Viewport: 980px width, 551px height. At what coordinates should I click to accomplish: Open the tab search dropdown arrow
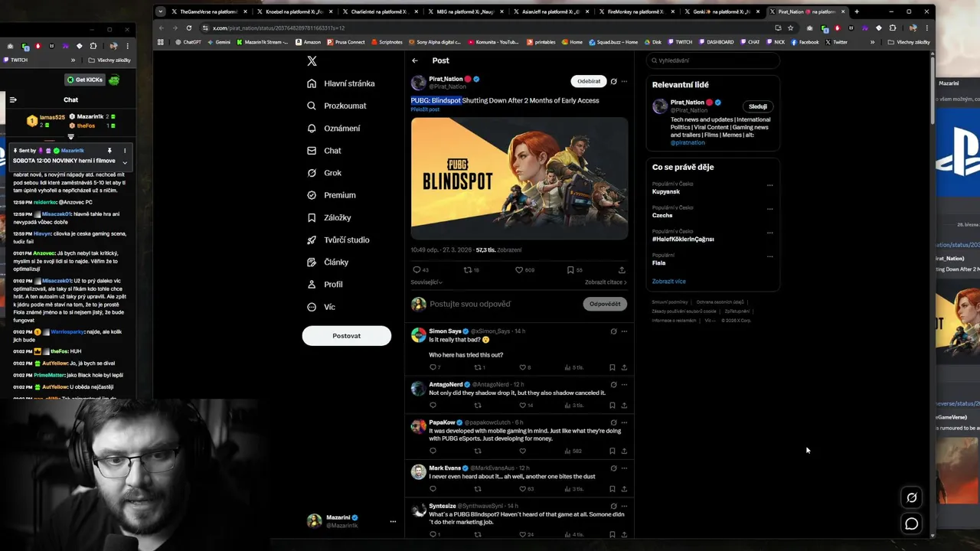tap(161, 11)
